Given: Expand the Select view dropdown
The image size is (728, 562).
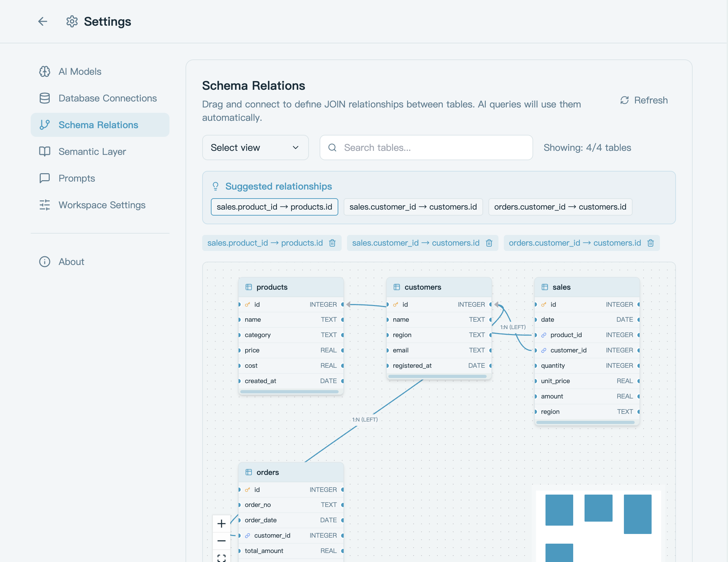Looking at the screenshot, I should tap(255, 148).
